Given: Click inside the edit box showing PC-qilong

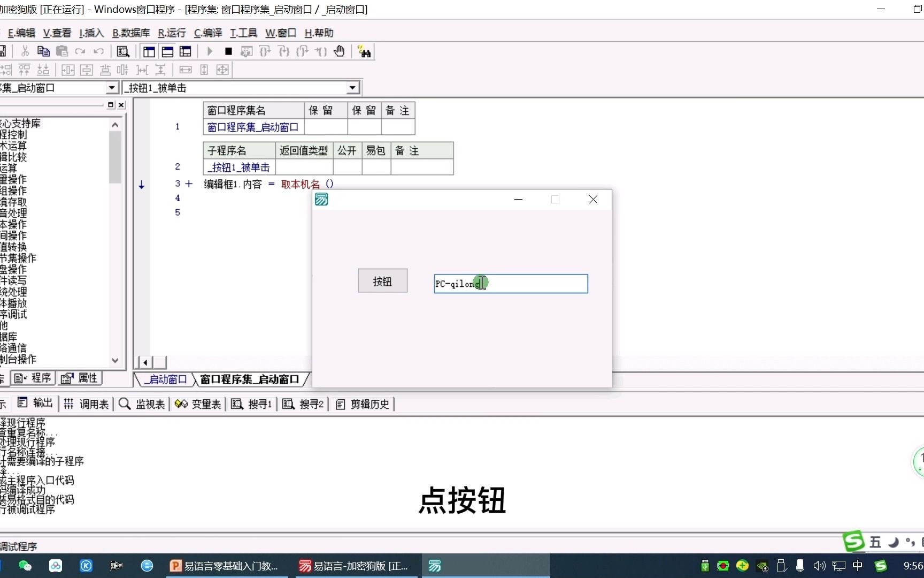Looking at the screenshot, I should [510, 284].
